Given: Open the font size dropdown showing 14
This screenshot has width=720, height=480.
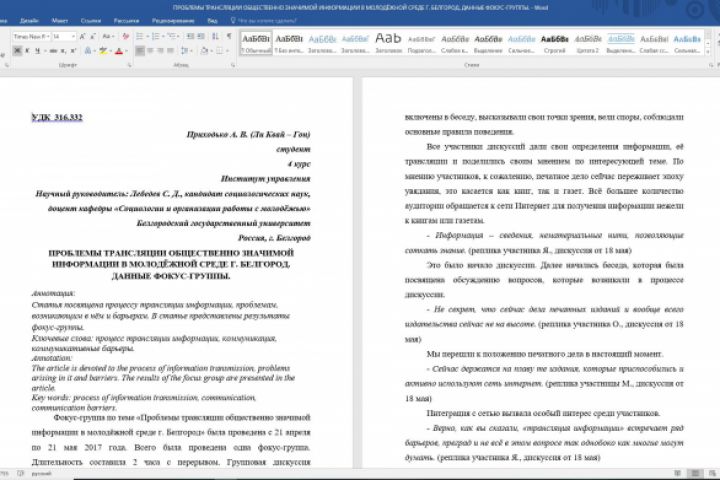Looking at the screenshot, I should (73, 36).
